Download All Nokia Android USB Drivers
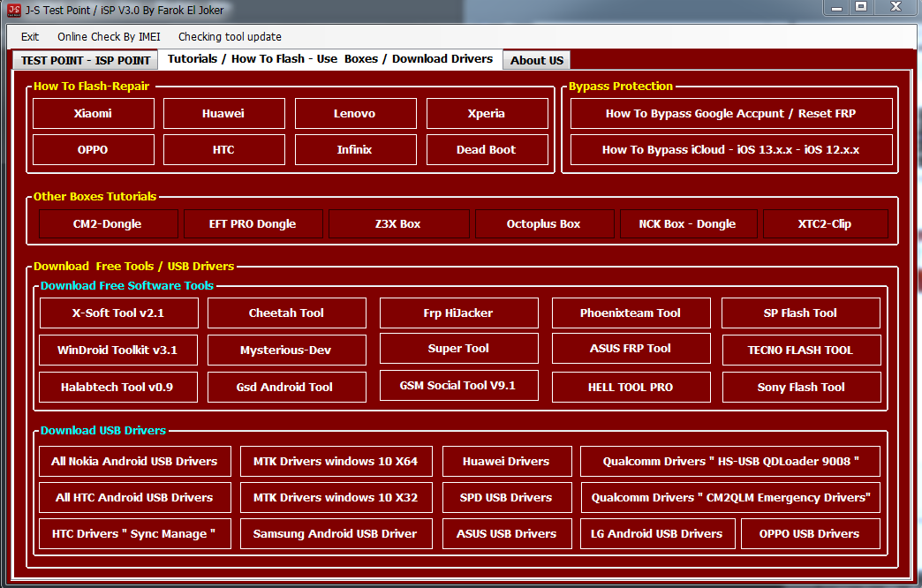This screenshot has height=588, width=922. [x=134, y=461]
